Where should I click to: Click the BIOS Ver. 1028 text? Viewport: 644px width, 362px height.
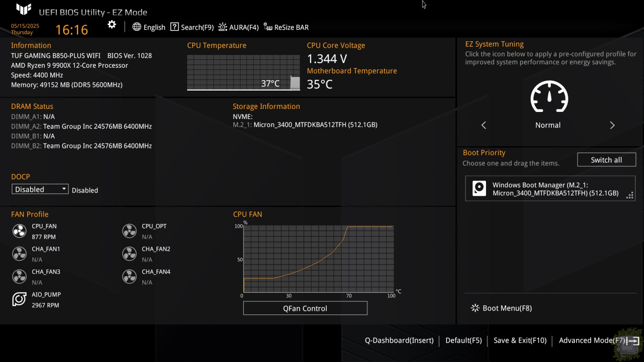130,56
